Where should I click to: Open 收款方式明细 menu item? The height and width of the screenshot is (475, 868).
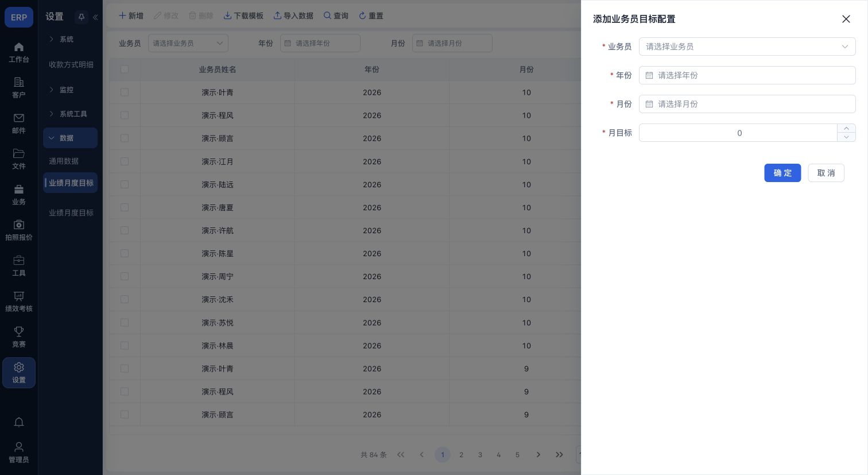pos(71,64)
